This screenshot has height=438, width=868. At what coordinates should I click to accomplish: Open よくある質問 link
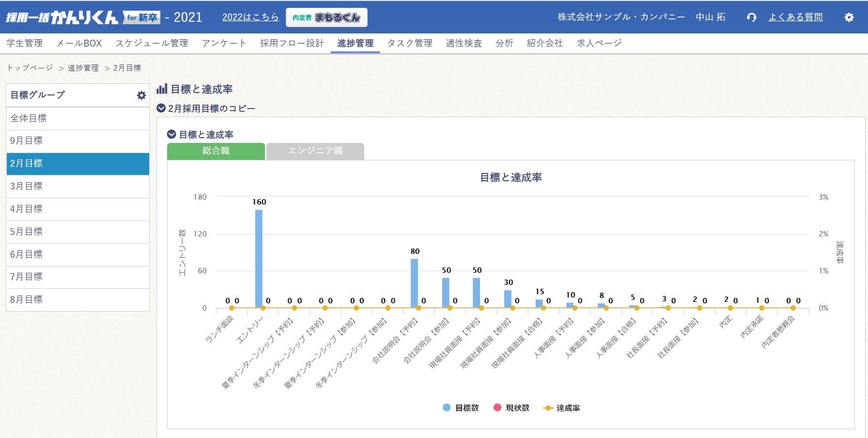click(x=795, y=17)
